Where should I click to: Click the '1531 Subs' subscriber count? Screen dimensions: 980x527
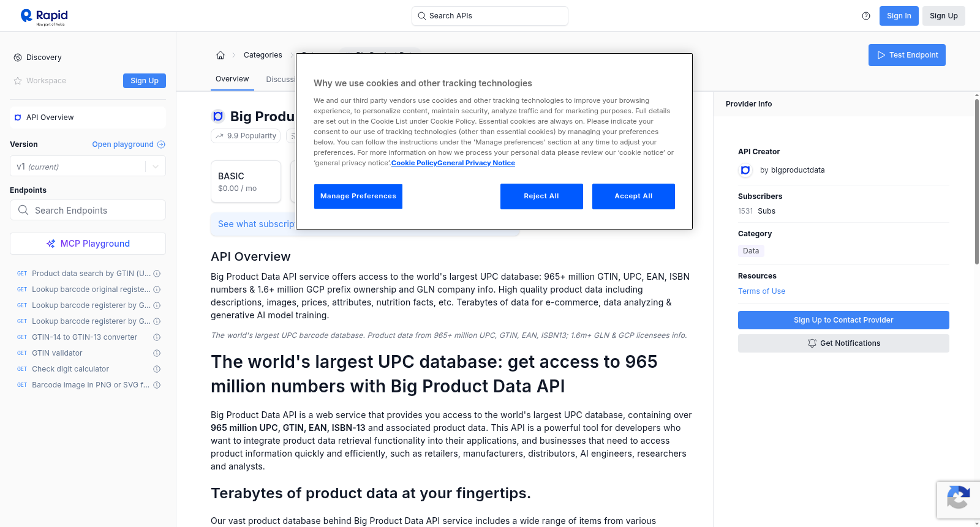(756, 211)
